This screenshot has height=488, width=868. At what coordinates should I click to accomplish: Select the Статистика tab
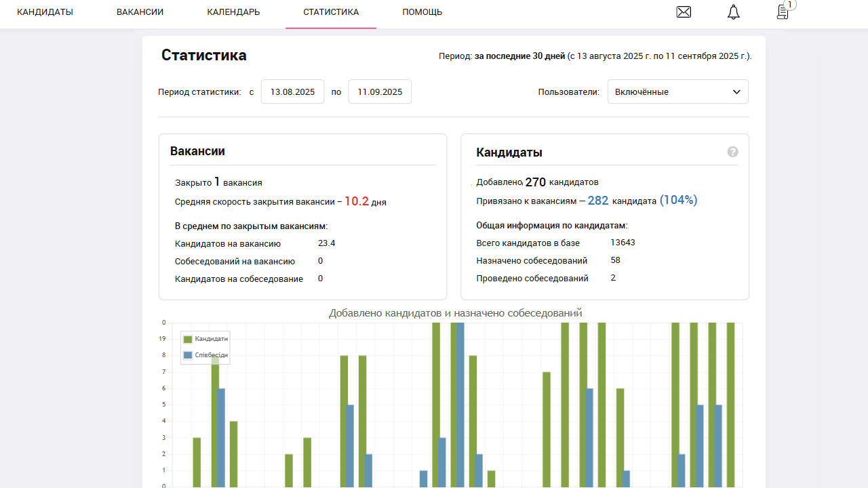coord(331,12)
